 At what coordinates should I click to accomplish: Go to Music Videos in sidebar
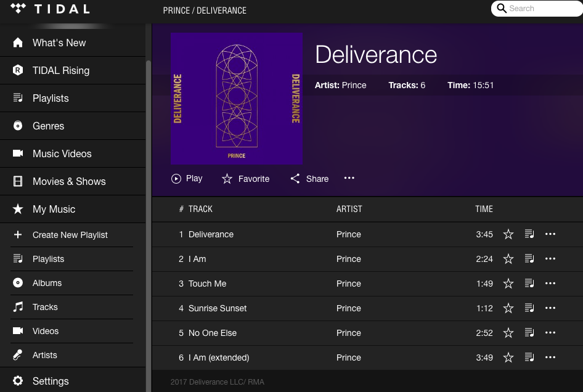coord(62,153)
